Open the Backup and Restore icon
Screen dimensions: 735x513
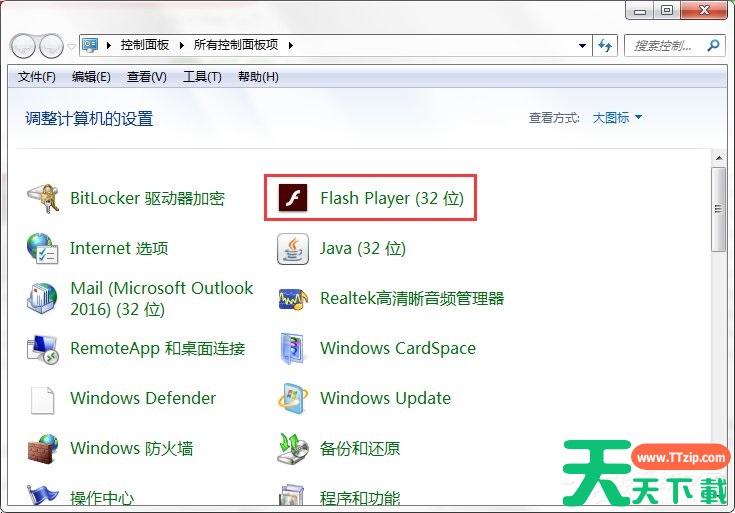(x=293, y=449)
